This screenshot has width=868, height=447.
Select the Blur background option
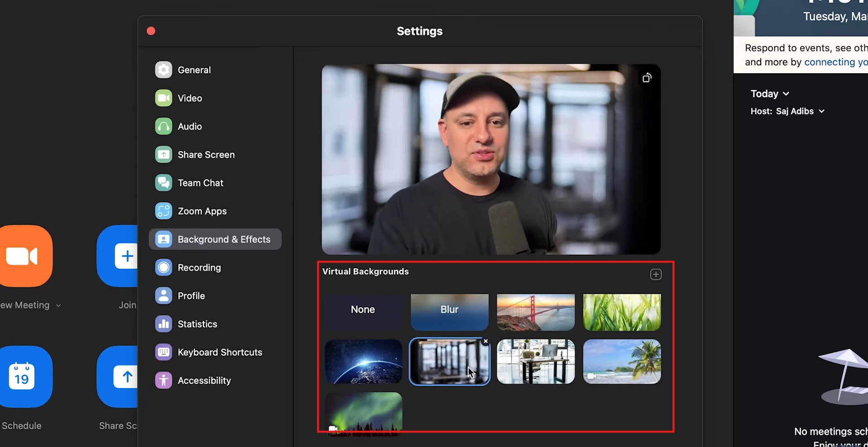(x=450, y=312)
